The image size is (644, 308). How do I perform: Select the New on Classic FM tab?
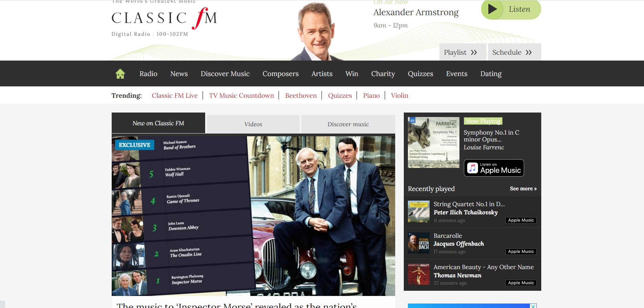[158, 123]
